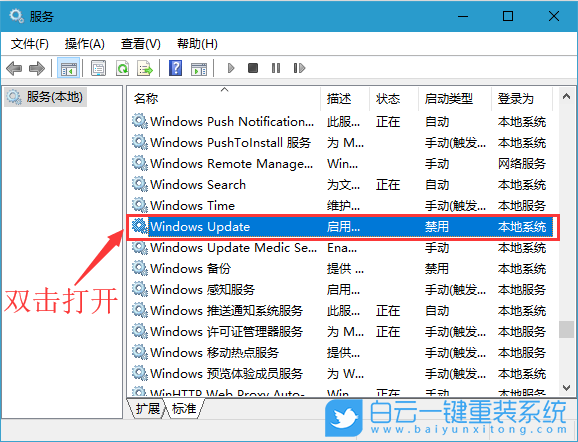Open the 文件(F) menu
578x442 pixels.
point(29,44)
